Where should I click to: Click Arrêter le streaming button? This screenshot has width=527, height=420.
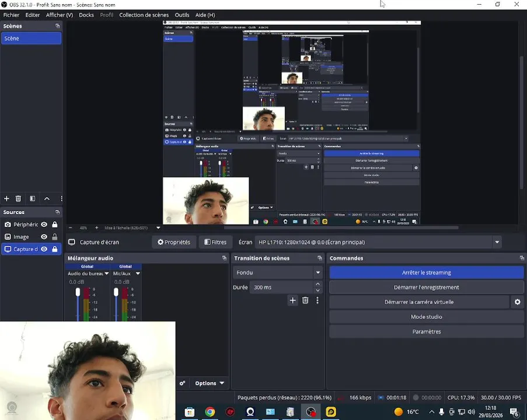[427, 272]
